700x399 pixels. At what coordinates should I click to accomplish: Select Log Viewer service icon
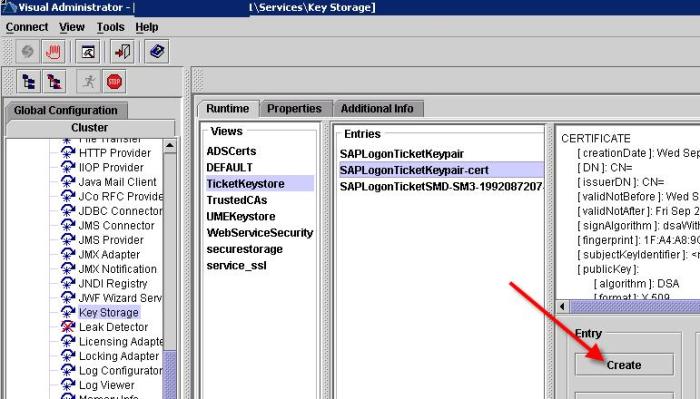tap(68, 385)
